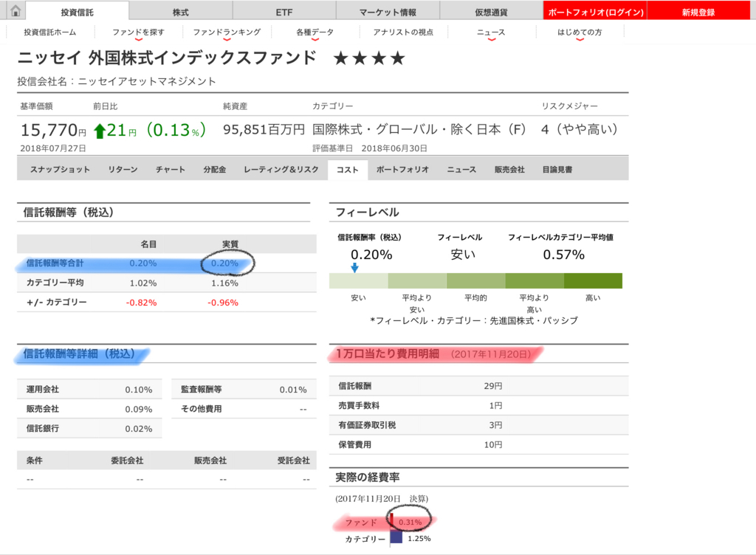Click the red -0.82% value
Viewport: 756px width, 555px height.
(x=141, y=303)
